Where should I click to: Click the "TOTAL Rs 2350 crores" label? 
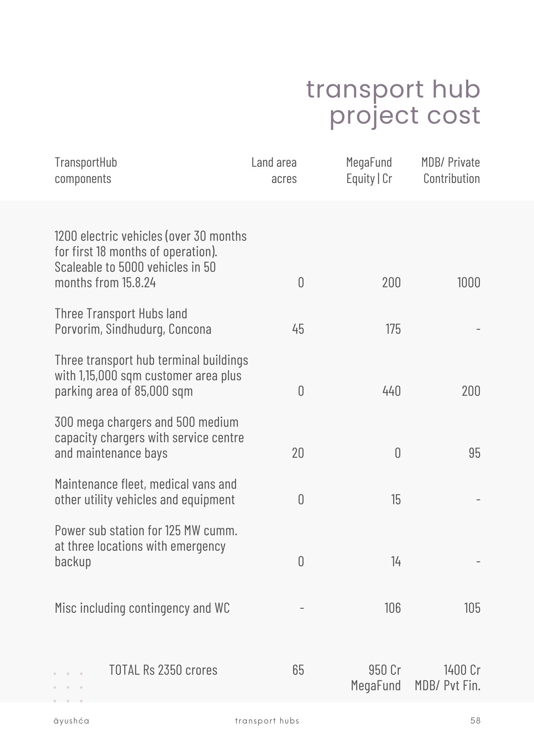click(x=163, y=670)
